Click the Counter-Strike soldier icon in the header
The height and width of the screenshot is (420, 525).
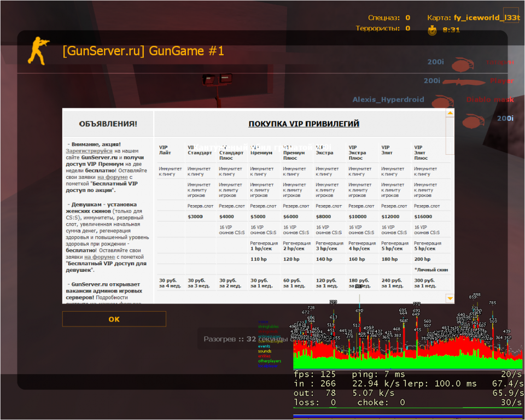coord(38,51)
